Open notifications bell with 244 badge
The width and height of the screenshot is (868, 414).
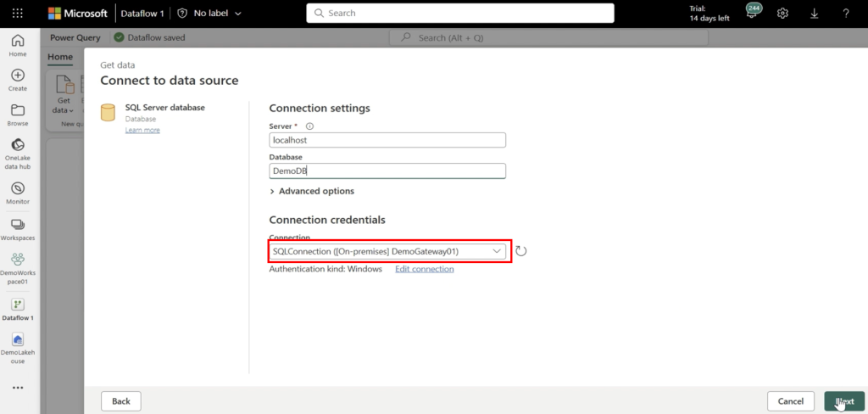pos(752,12)
